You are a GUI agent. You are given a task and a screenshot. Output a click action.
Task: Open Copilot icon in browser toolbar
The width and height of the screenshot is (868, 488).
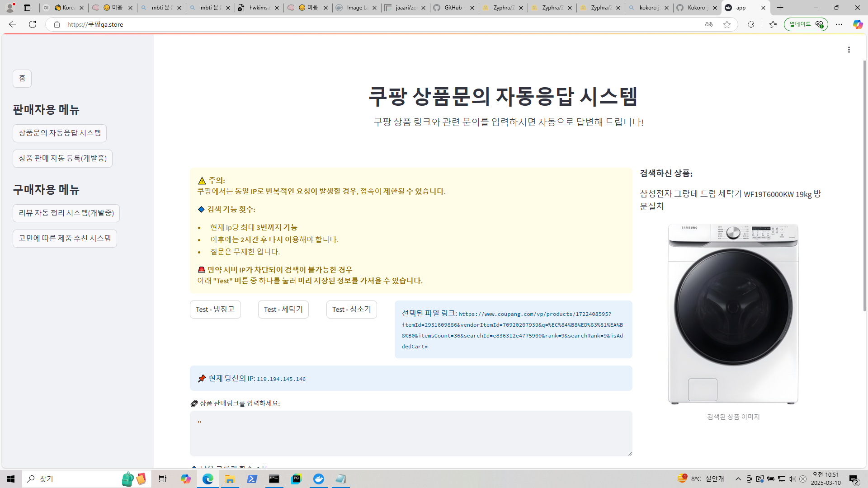coord(858,24)
